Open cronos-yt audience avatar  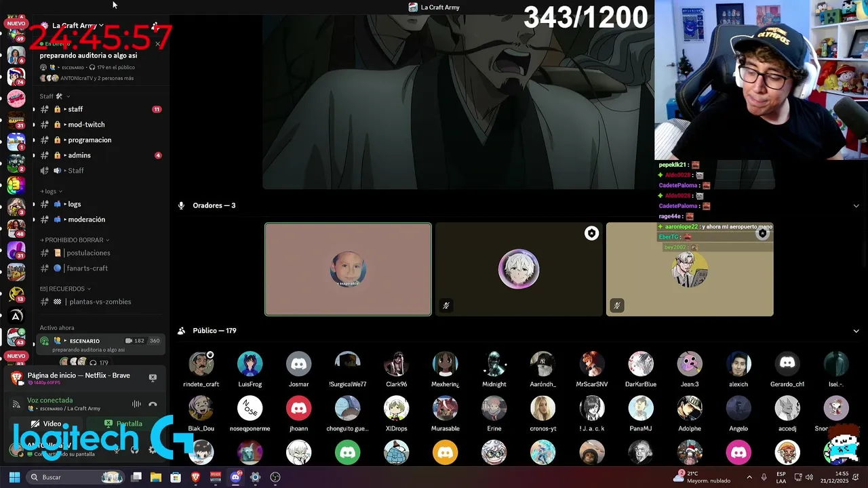(542, 409)
